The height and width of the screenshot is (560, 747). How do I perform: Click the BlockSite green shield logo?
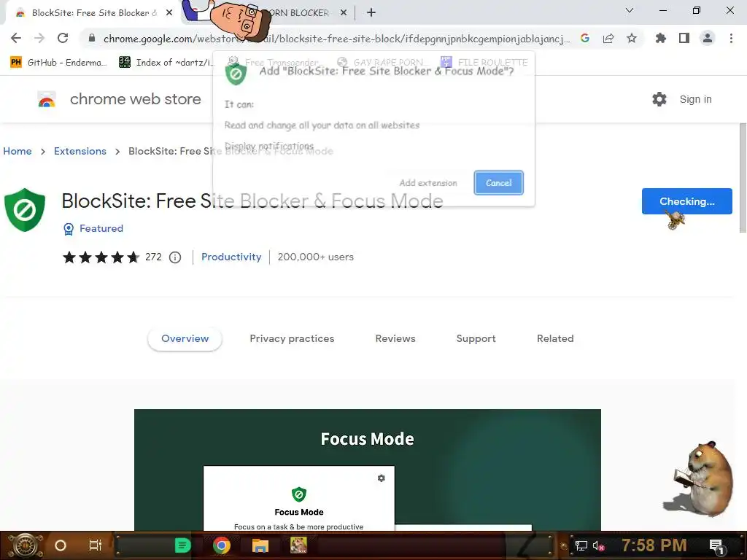click(x=25, y=210)
